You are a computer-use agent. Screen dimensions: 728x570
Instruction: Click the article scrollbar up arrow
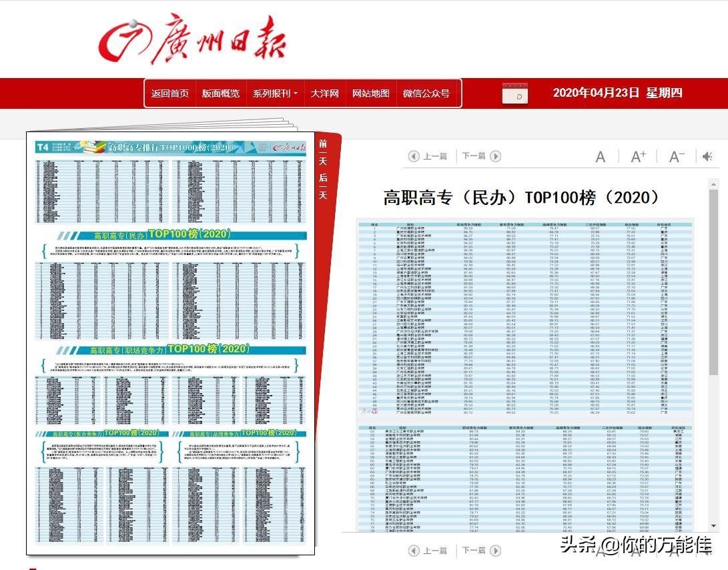click(x=713, y=184)
